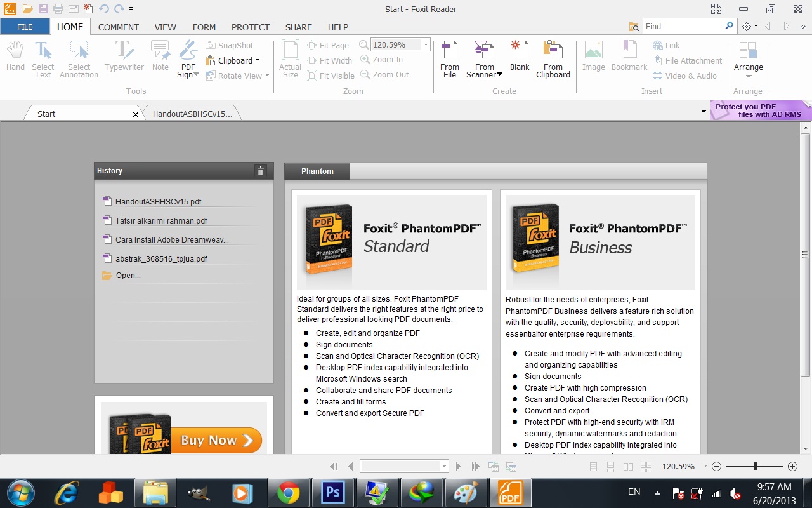Screen dimensions: 812x508
Task: Add a Bookmark from the ribbon
Action: (629, 57)
